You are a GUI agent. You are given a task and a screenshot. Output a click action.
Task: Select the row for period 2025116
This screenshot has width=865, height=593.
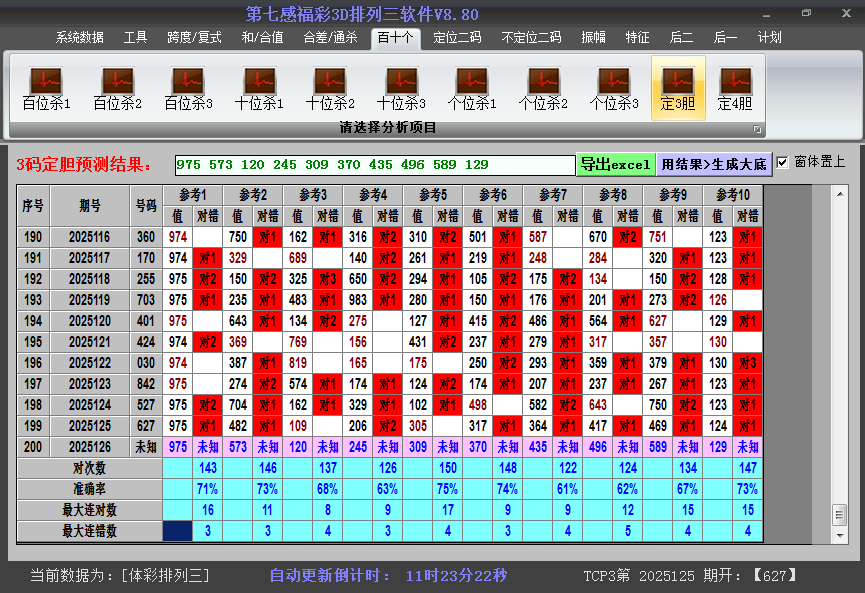(389, 237)
